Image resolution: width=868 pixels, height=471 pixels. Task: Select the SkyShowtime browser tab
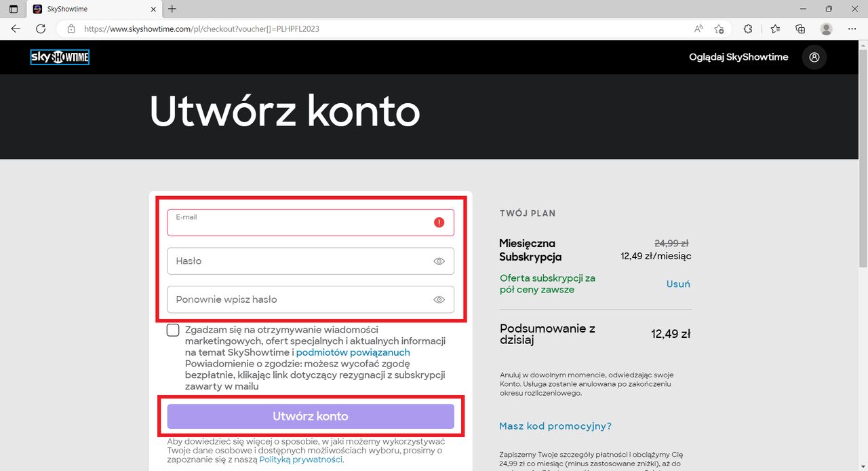point(94,9)
